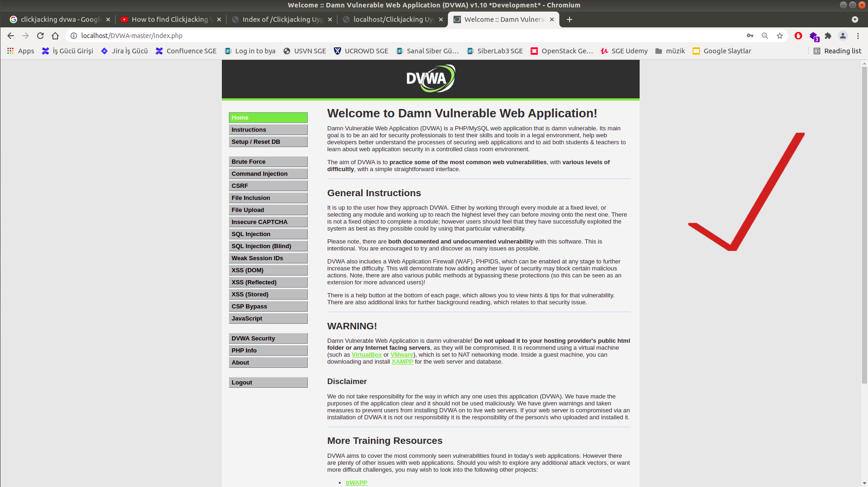Open the XSS (Reflected) module

(268, 282)
